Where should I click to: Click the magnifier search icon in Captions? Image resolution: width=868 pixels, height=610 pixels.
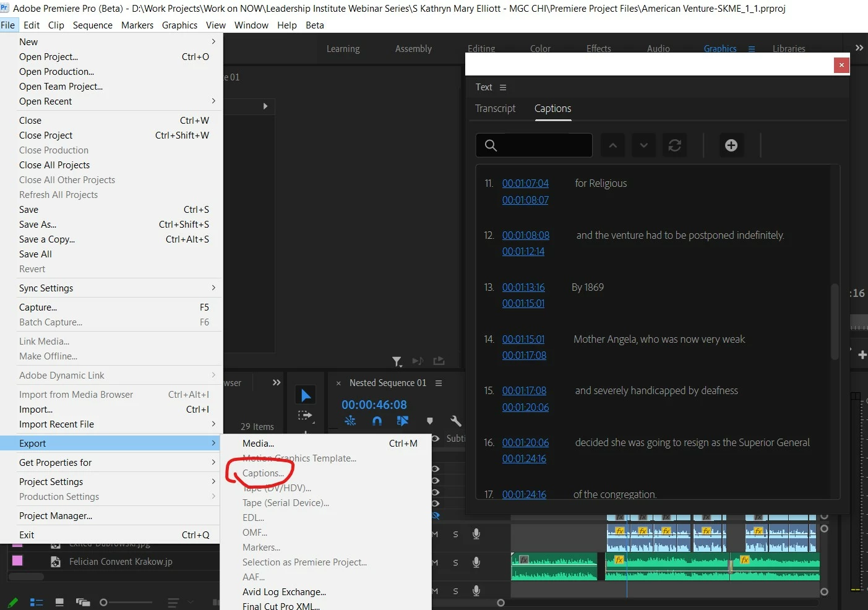pos(491,145)
